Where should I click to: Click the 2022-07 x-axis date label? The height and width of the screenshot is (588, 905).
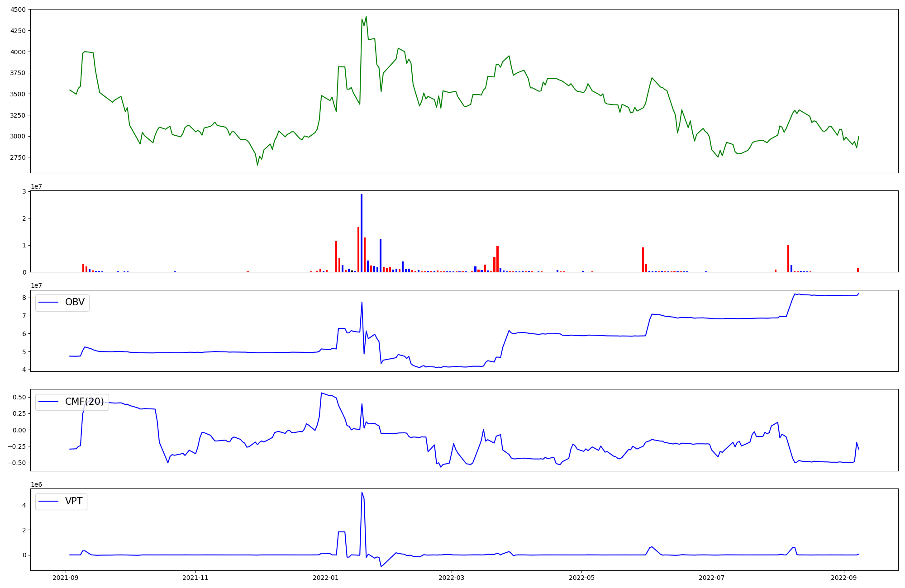click(711, 577)
